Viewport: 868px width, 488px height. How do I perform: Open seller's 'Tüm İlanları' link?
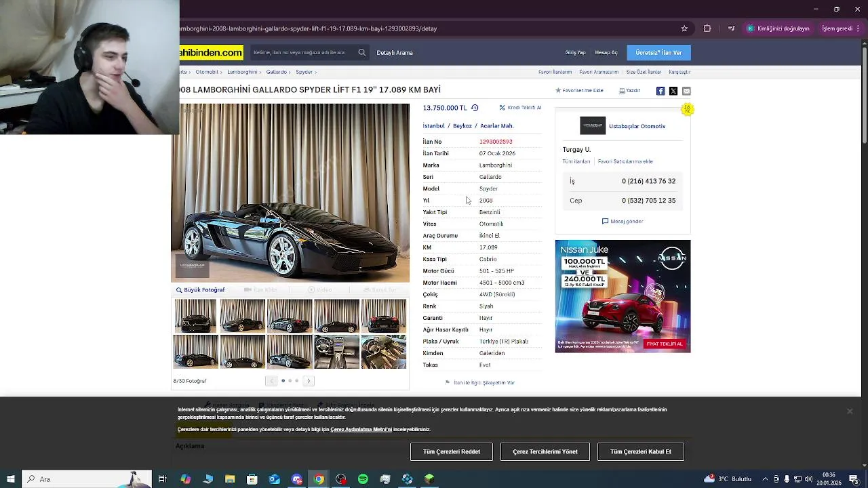click(x=576, y=161)
